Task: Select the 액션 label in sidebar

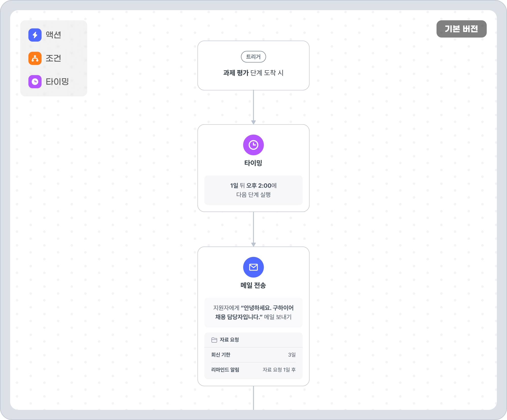Action: tap(53, 35)
